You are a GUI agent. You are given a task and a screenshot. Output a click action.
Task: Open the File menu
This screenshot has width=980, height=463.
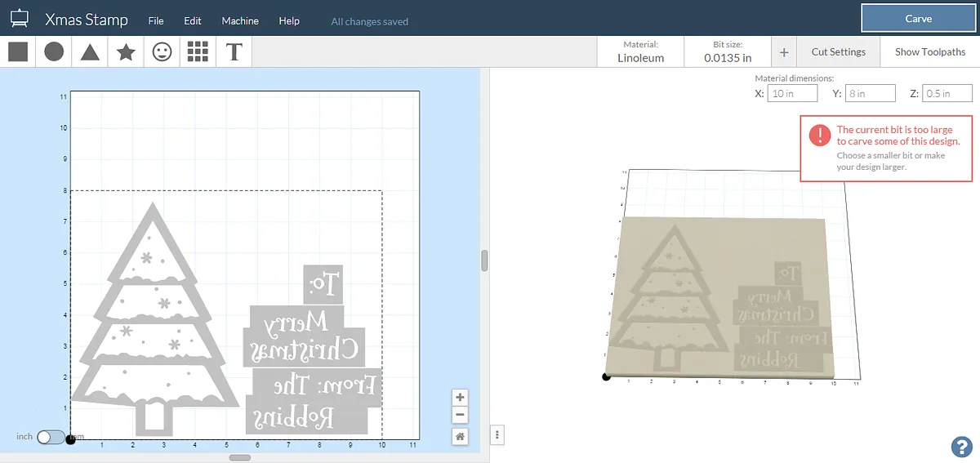point(156,21)
